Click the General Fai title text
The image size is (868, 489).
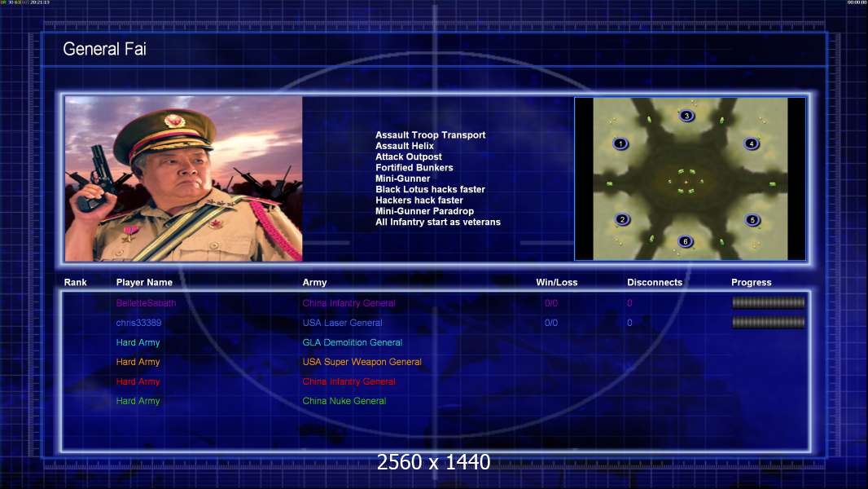(104, 49)
